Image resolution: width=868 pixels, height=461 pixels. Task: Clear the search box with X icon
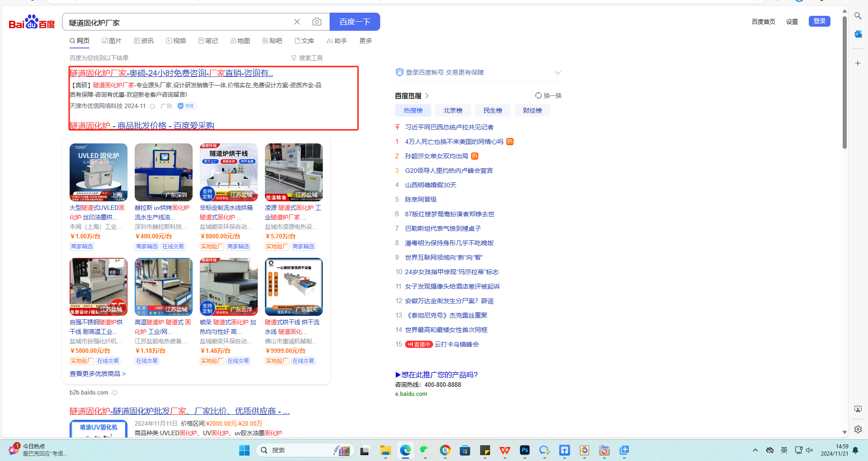297,22
